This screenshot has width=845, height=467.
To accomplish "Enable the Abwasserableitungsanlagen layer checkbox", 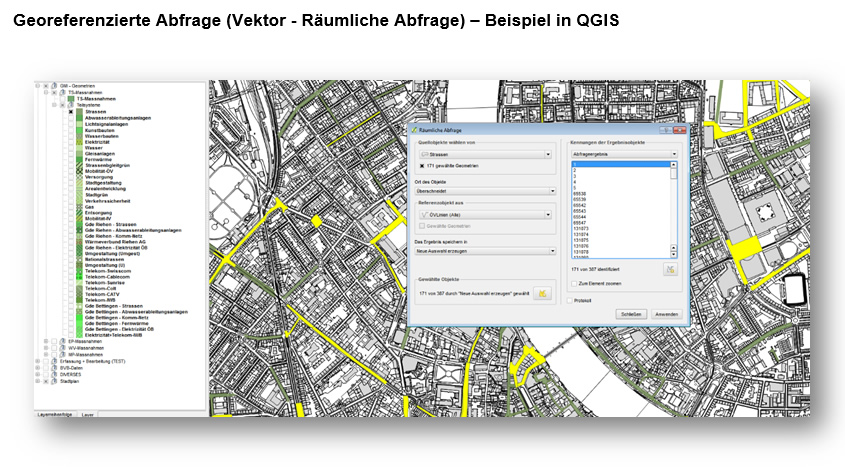I will coord(71,118).
